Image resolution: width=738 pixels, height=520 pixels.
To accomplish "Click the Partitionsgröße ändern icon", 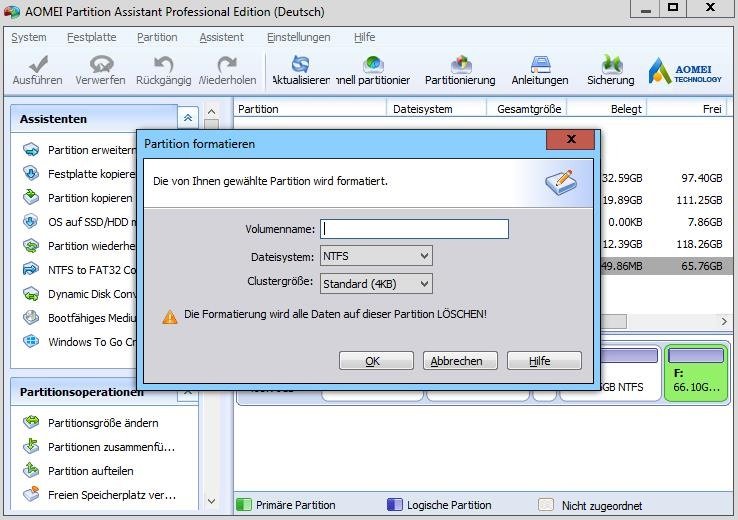I will (31, 423).
